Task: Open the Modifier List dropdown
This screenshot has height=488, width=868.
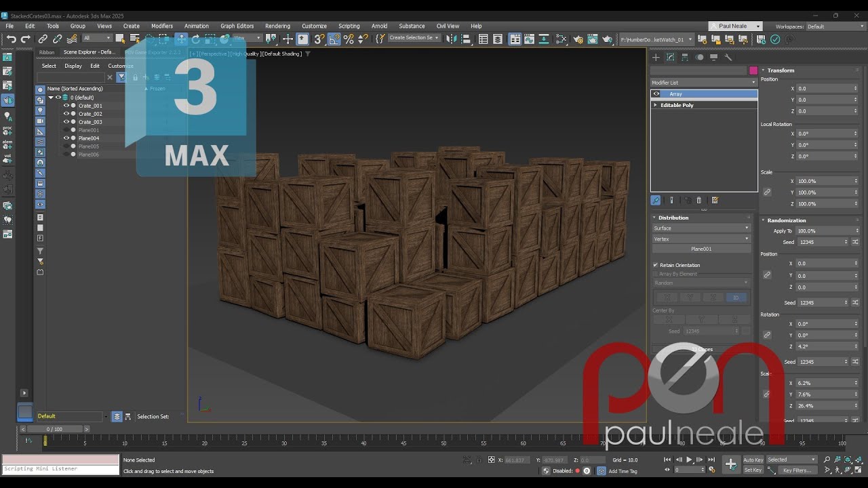Action: tap(704, 83)
